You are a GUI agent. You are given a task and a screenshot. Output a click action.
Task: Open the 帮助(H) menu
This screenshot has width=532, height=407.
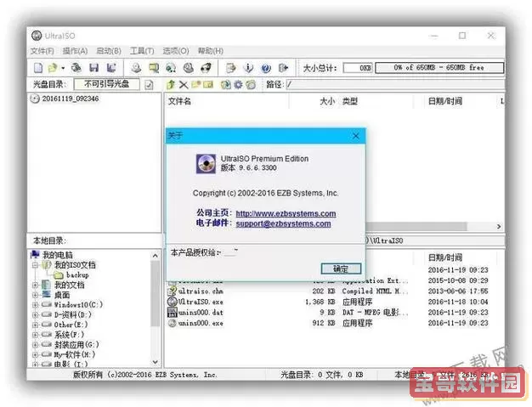tap(211, 51)
